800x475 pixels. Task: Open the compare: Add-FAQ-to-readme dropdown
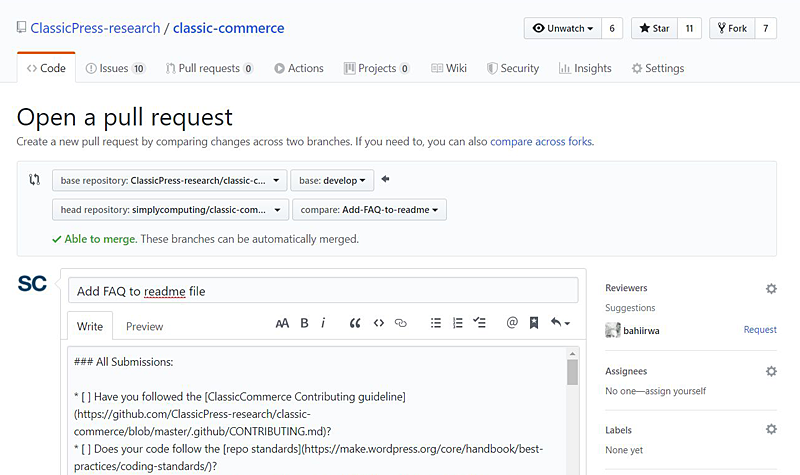coord(369,210)
